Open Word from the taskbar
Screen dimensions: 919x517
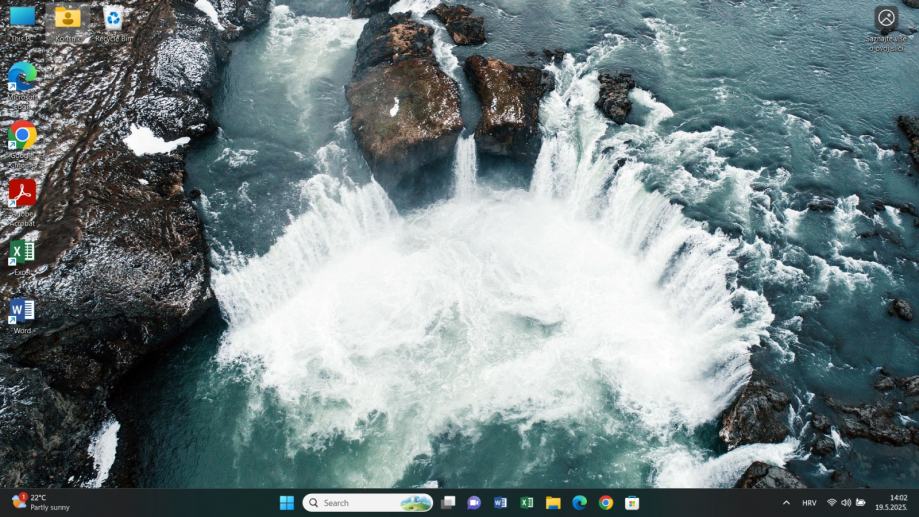pos(500,503)
